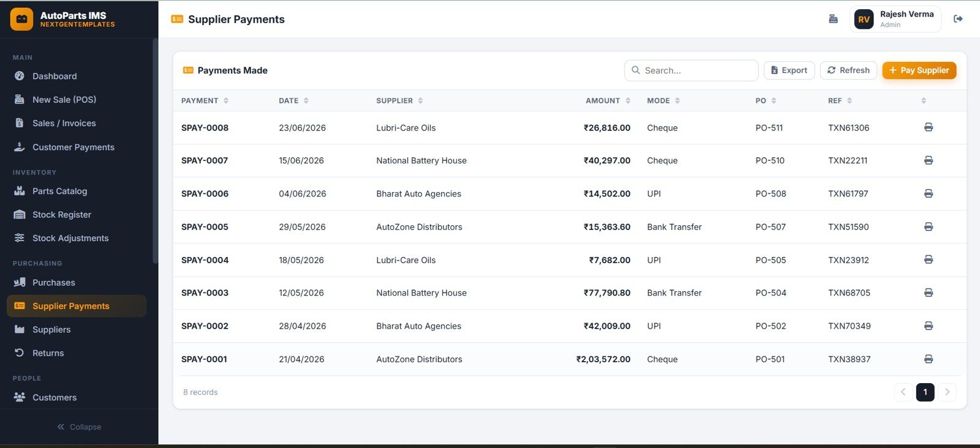Screen dimensions: 980x448
Task: Open the Returns menu item
Action: (77, 353)
